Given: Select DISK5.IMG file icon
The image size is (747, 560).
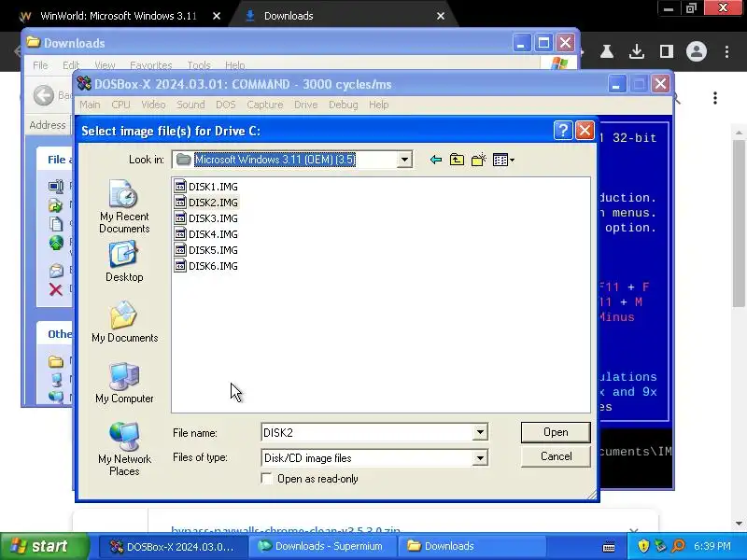Looking at the screenshot, I should pos(180,249).
